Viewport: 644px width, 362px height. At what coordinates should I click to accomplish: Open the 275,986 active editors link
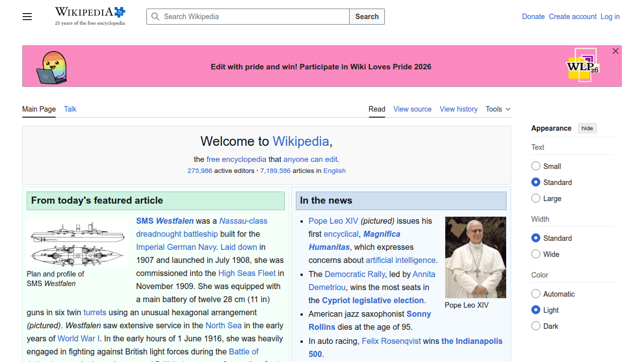tap(200, 171)
